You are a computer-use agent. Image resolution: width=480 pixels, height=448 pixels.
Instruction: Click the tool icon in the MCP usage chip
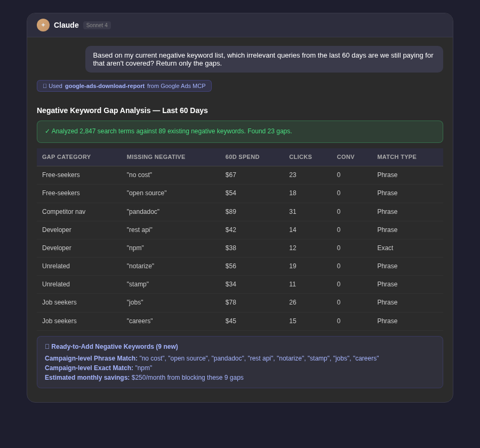(x=45, y=86)
